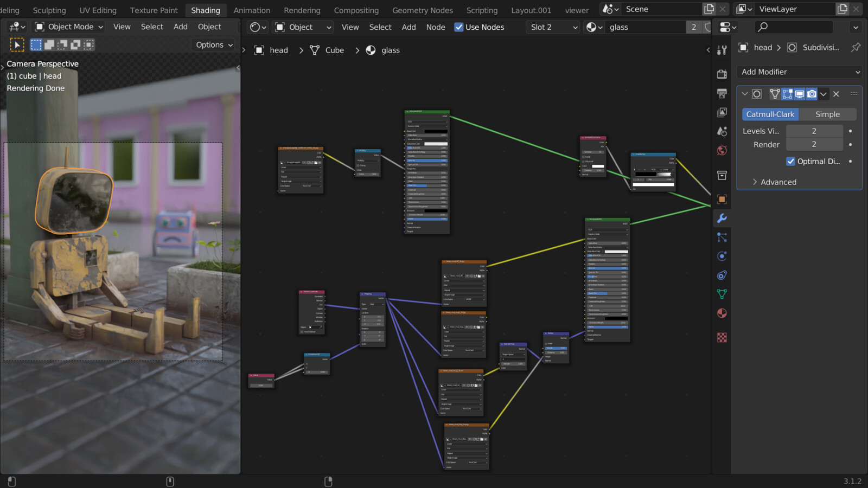Switch to the Geometry Nodes workspace tab
Screen dimensions: 868x488
point(422,10)
